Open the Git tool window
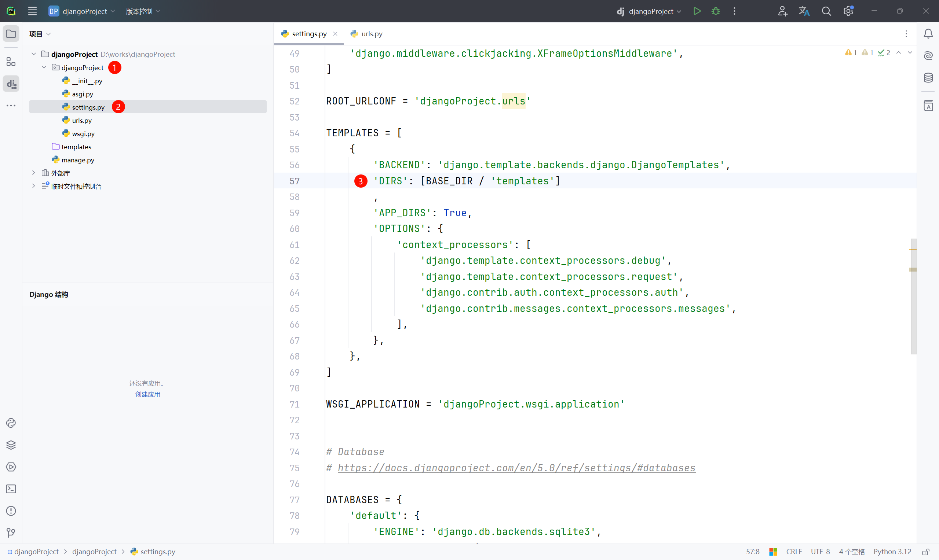 (x=11, y=533)
